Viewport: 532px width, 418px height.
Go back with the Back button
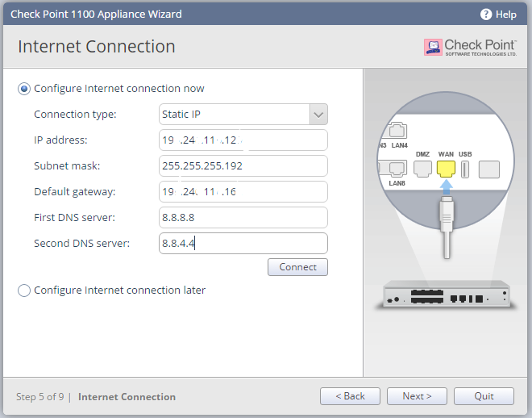(x=350, y=396)
